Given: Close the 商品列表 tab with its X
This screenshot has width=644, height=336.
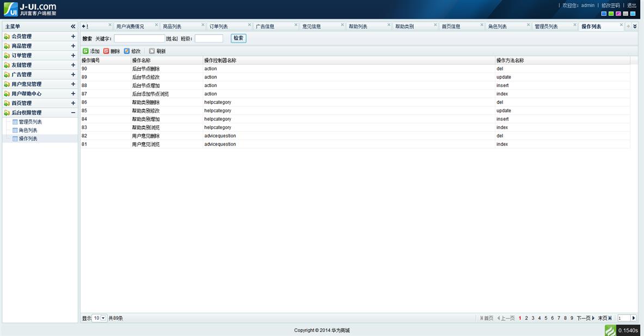Looking at the screenshot, I should click(203, 25).
